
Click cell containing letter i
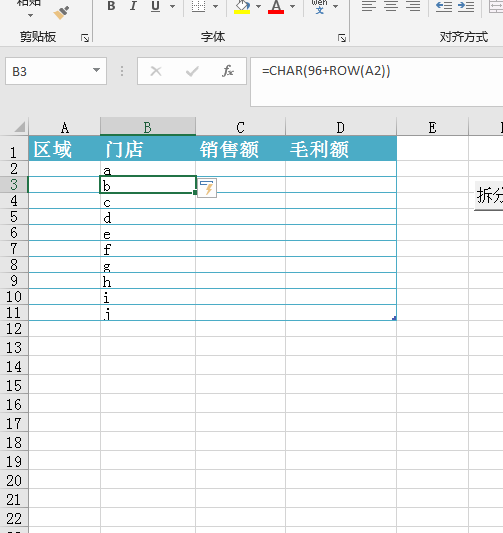(148, 296)
